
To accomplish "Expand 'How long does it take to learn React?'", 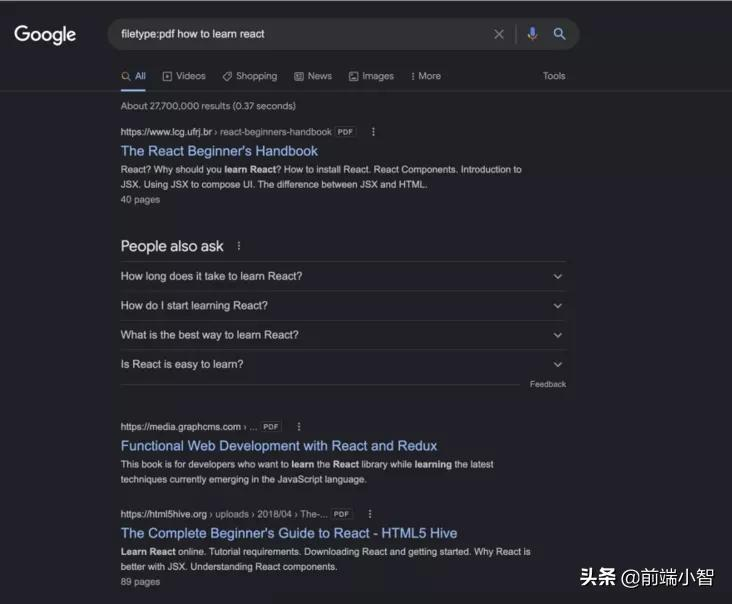I will pos(344,276).
